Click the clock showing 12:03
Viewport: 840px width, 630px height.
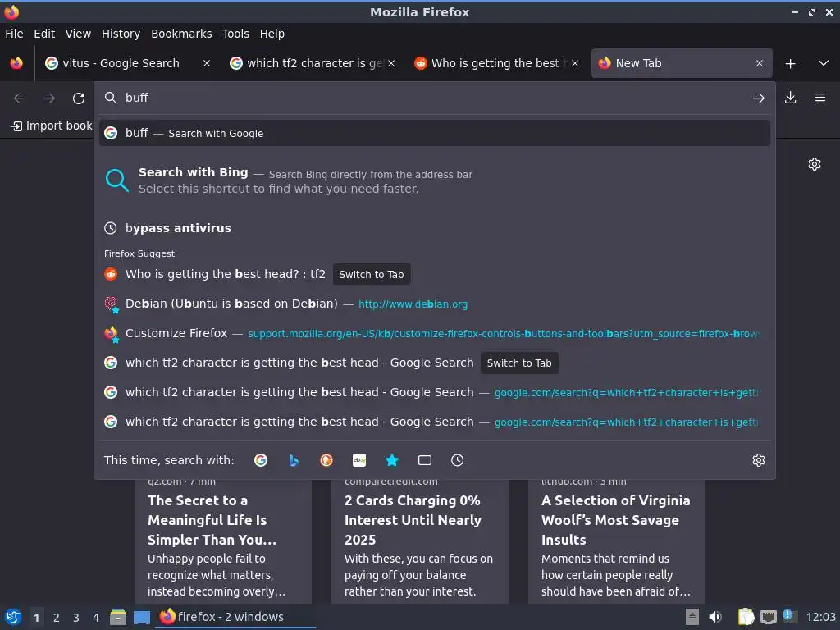(820, 617)
